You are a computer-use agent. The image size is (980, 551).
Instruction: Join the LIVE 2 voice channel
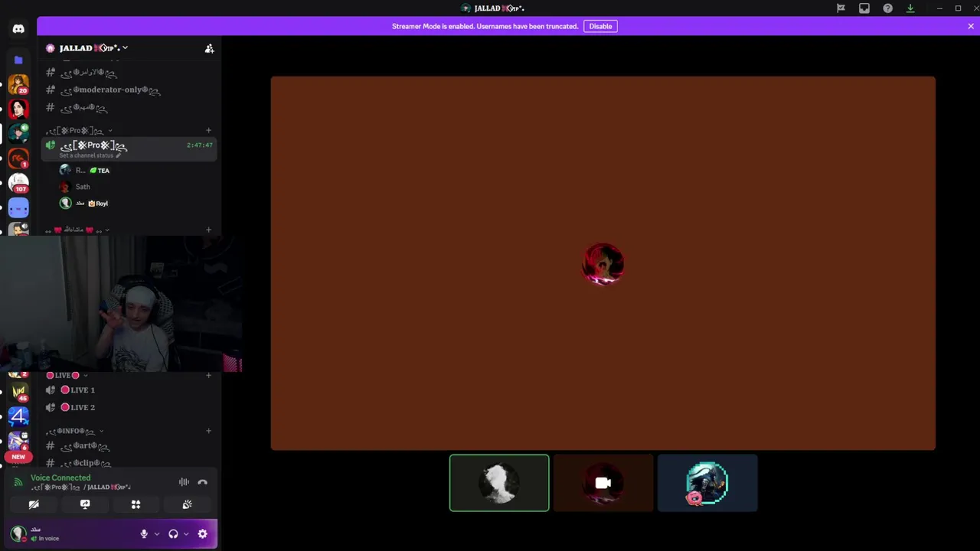point(129,408)
